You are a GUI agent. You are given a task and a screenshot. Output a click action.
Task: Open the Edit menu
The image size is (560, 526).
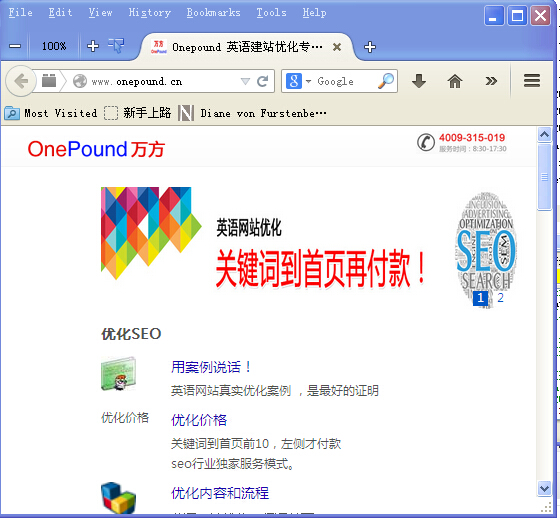tap(60, 12)
